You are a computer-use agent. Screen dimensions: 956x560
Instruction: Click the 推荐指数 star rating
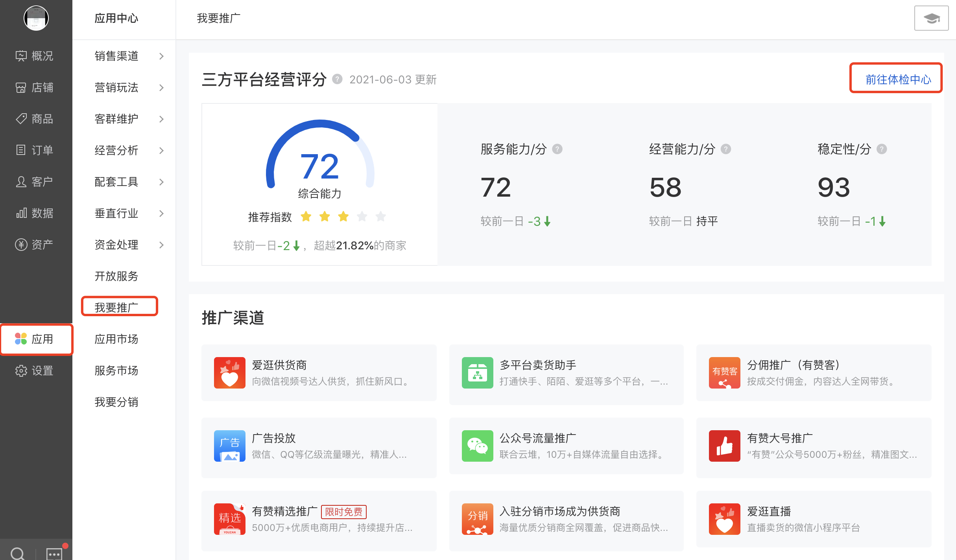[x=343, y=217]
